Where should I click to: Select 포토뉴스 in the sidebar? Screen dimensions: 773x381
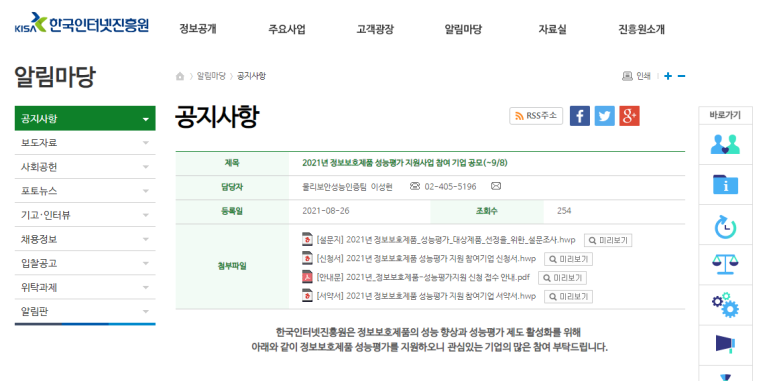point(85,191)
